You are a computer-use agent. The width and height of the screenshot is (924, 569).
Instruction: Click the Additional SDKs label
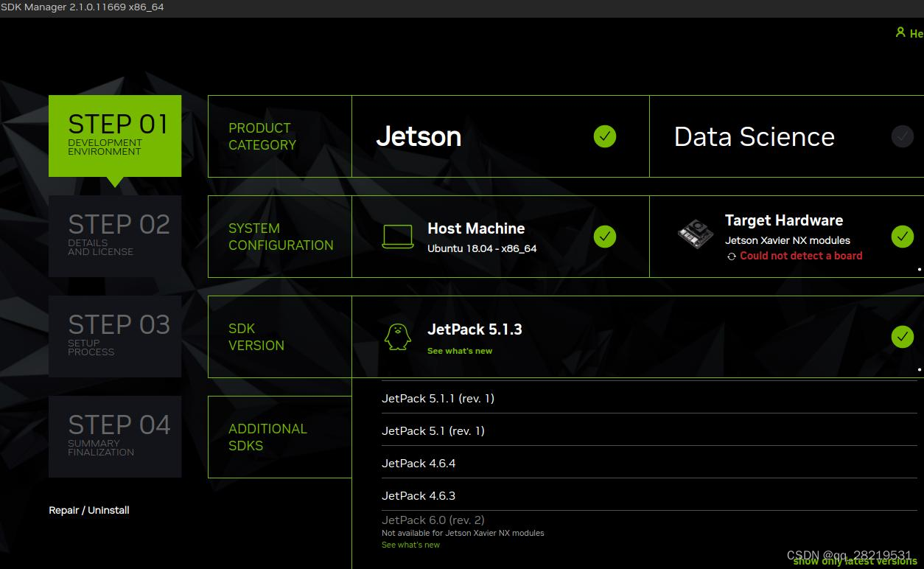click(x=267, y=437)
